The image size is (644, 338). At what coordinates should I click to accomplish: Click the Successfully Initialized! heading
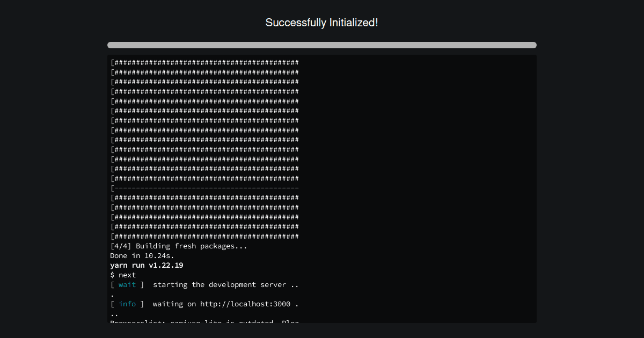(321, 23)
